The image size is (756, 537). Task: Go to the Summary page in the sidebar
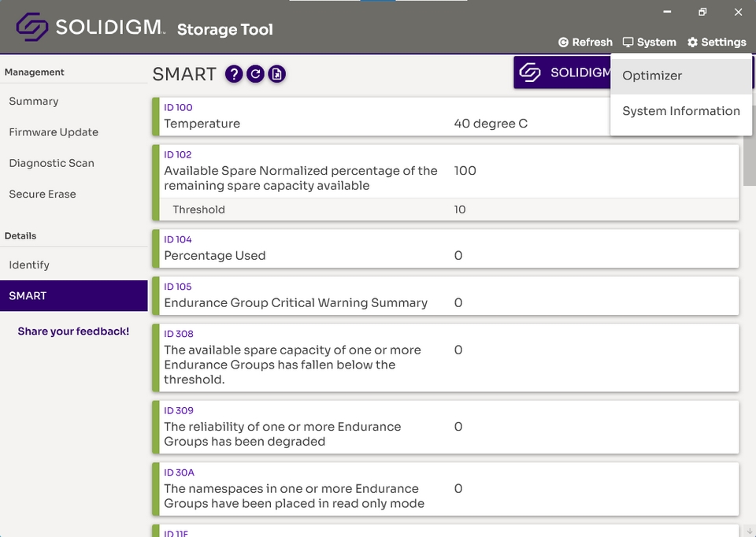(x=74, y=102)
